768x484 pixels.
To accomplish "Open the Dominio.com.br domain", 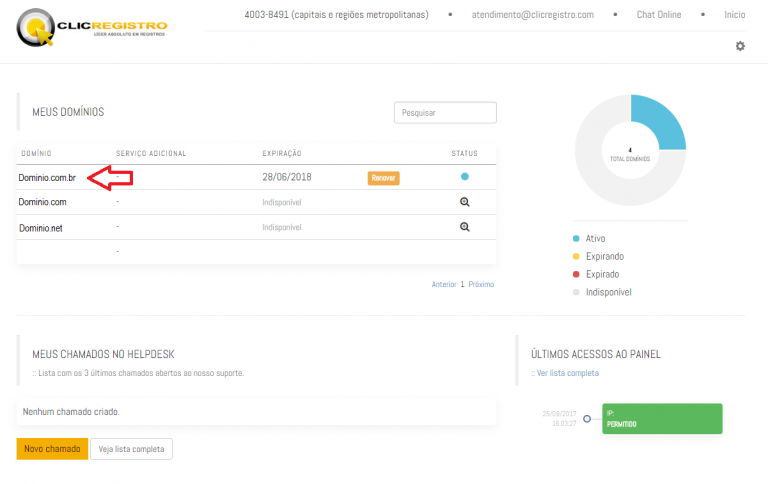I will pyautogui.click(x=46, y=178).
